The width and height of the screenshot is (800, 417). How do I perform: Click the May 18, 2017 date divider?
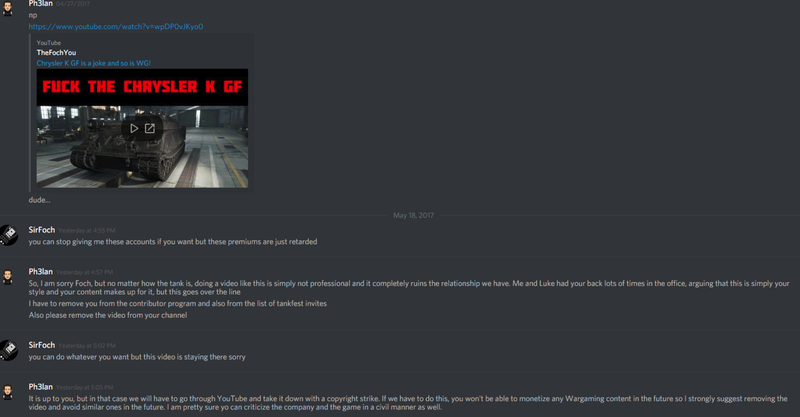tap(413, 215)
